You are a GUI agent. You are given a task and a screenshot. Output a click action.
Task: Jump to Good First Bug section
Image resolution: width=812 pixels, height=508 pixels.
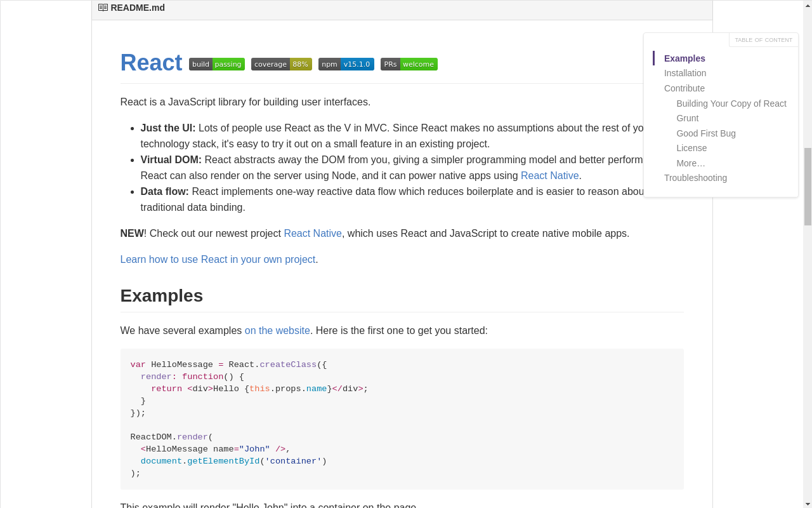tap(706, 133)
